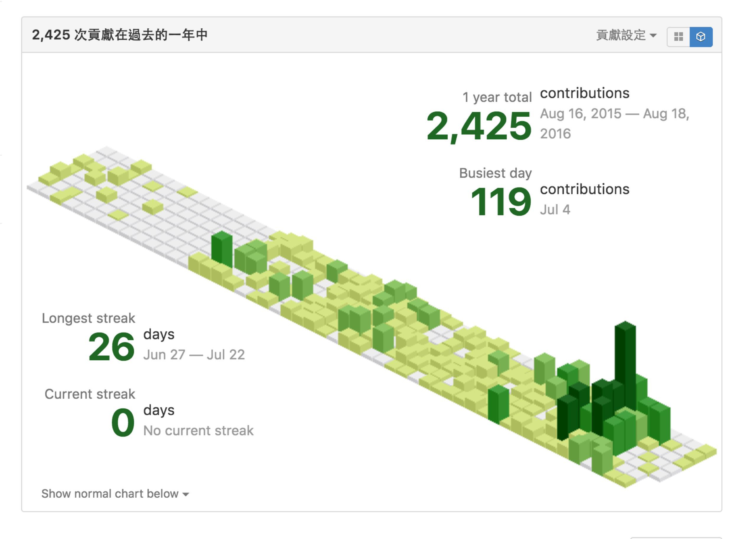The height and width of the screenshot is (539, 756).
Task: Click the No current streak text
Action: tap(198, 431)
